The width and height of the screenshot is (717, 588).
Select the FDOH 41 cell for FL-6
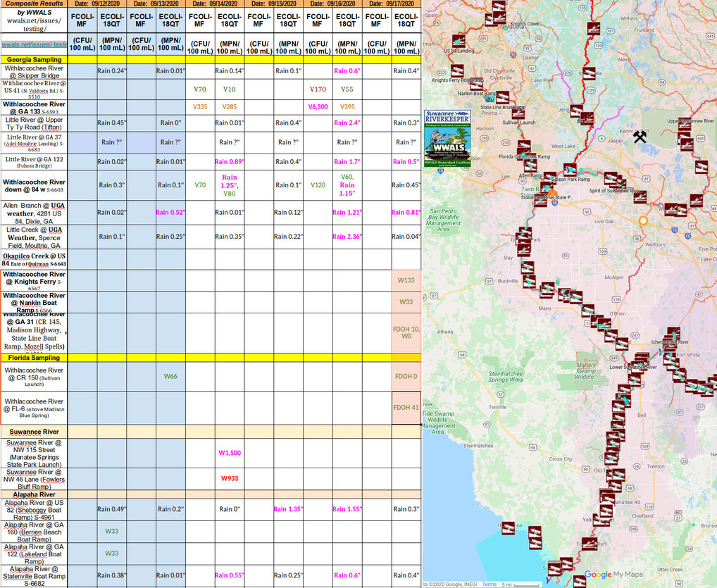406,408
